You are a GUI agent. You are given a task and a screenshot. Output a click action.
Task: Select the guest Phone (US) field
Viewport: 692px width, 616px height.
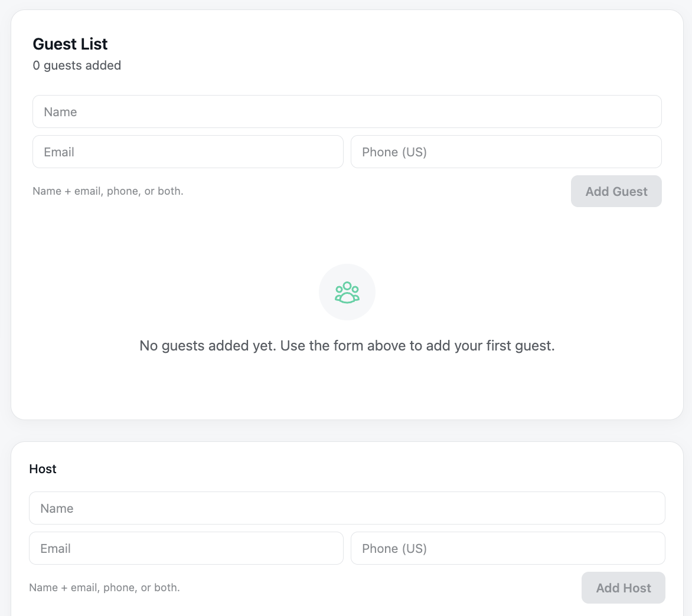pos(506,152)
